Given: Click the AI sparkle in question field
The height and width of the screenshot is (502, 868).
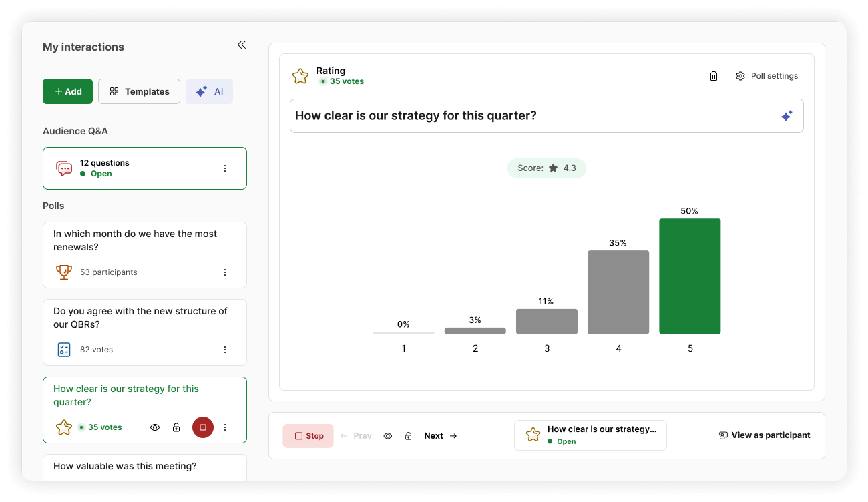Looking at the screenshot, I should click(x=787, y=116).
